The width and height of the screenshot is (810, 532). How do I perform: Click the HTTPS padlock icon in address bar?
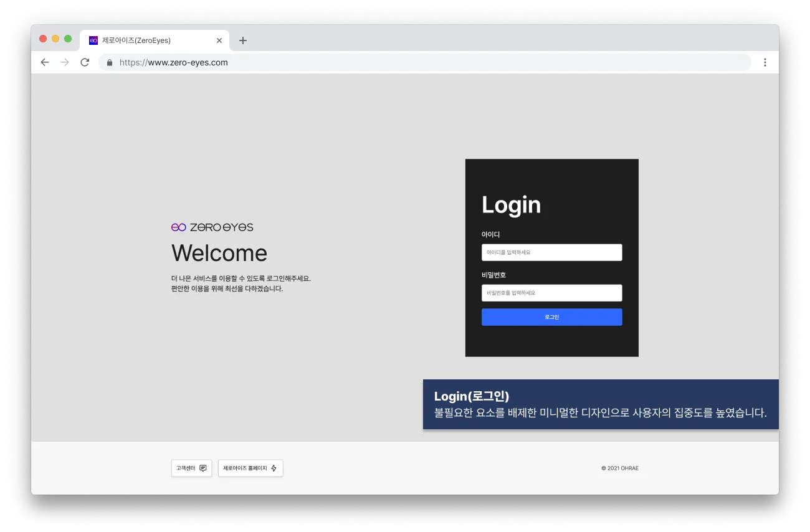click(x=109, y=62)
